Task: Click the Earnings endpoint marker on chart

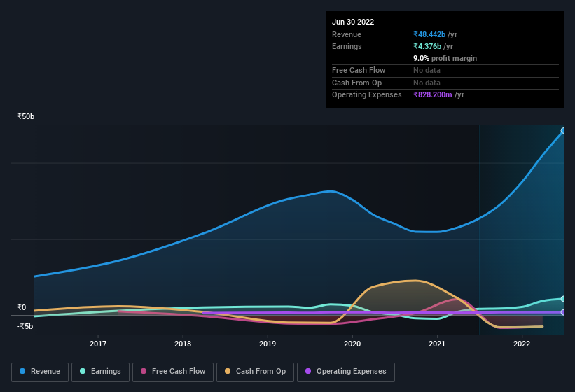Action: [563, 299]
